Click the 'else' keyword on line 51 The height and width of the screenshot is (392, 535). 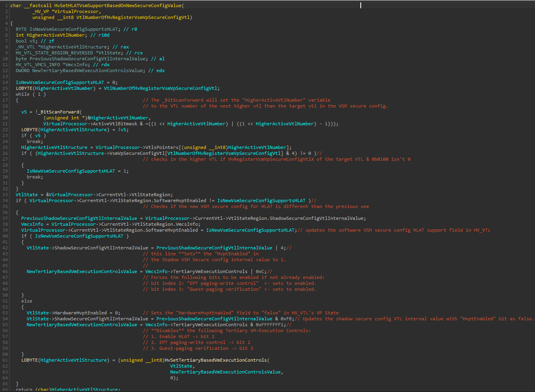click(x=27, y=301)
